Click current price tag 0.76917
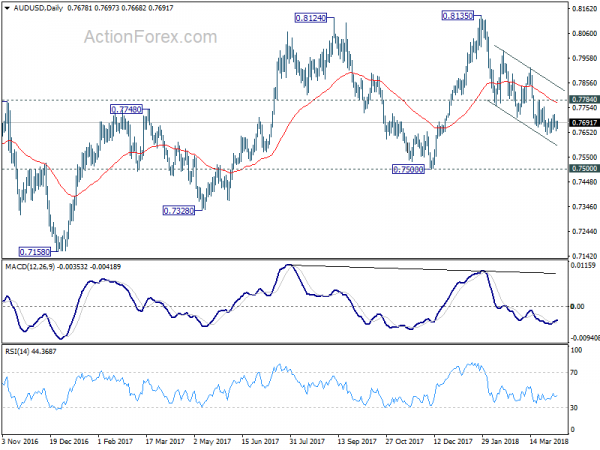 tap(584, 123)
